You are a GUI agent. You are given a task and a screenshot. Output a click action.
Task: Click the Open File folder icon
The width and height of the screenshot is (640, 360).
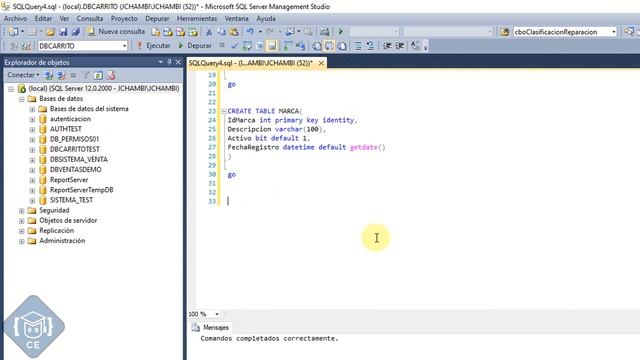click(51, 32)
